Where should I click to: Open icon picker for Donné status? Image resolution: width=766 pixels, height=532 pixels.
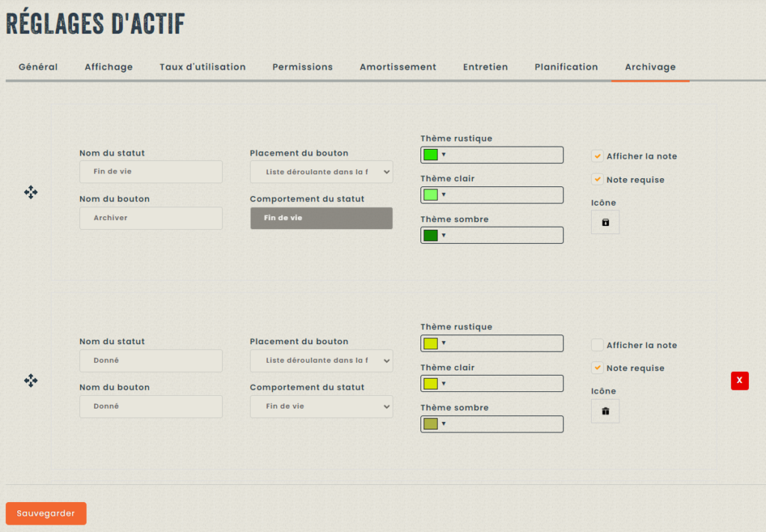[605, 411]
